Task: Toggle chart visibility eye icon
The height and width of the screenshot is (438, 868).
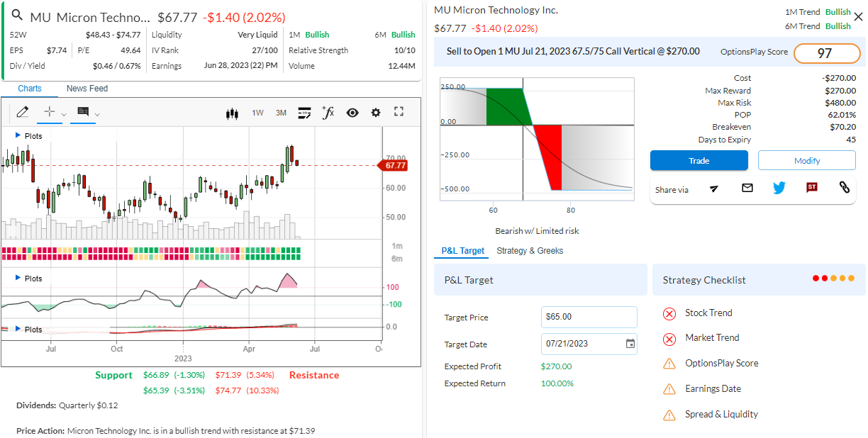Action: click(352, 113)
